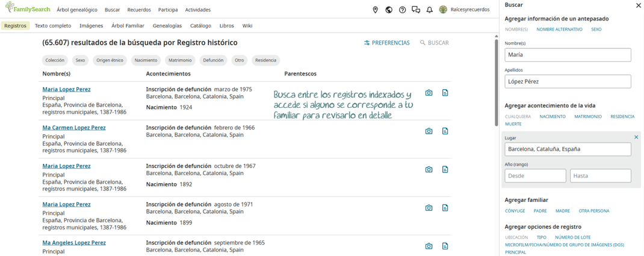Open the Recuerdos menu
The image size is (644, 256).
(139, 10)
